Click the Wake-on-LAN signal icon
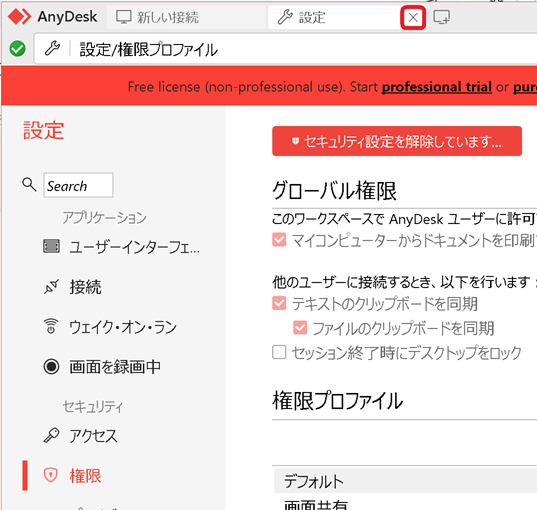Viewport: 537px width, 510px height. pyautogui.click(x=51, y=326)
